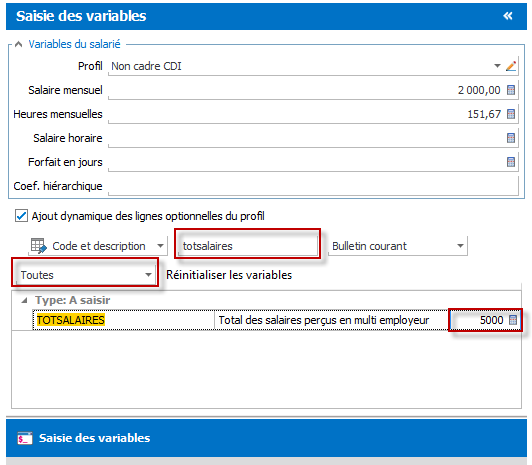Open the Toutes filter dropdown
This screenshot has width=532, height=465.
tap(148, 275)
